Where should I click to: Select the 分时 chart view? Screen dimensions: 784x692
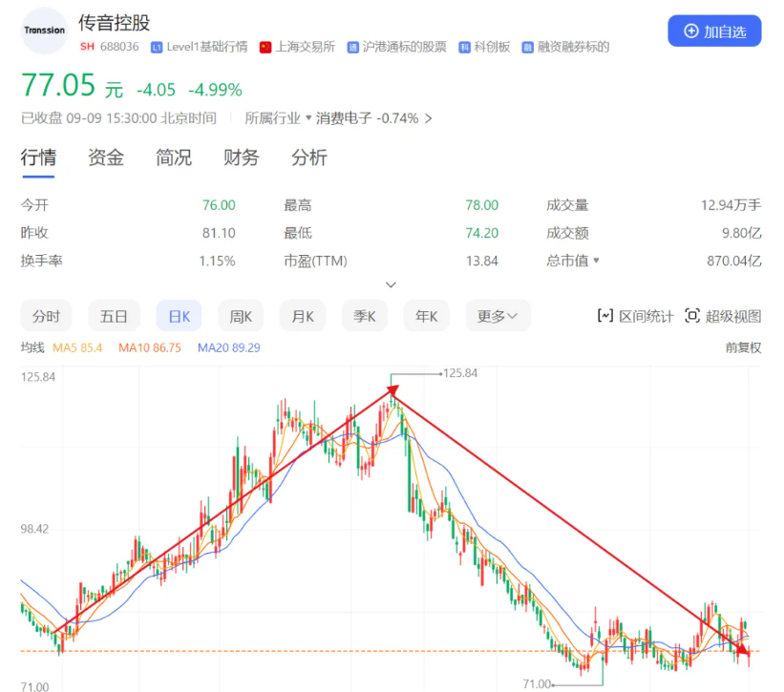pyautogui.click(x=46, y=316)
